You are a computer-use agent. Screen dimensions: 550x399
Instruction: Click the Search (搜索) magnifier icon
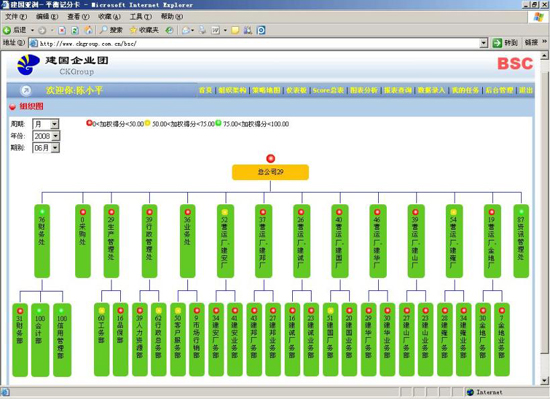pos(103,30)
